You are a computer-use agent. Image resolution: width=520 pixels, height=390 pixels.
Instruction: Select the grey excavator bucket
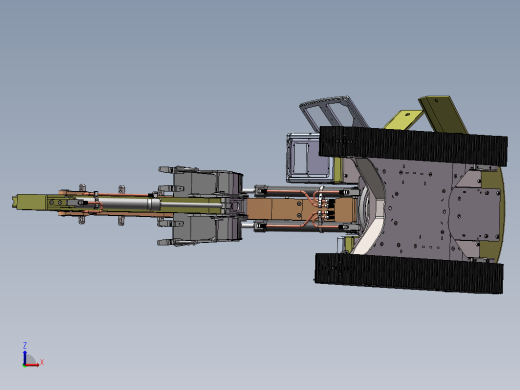tap(207, 206)
